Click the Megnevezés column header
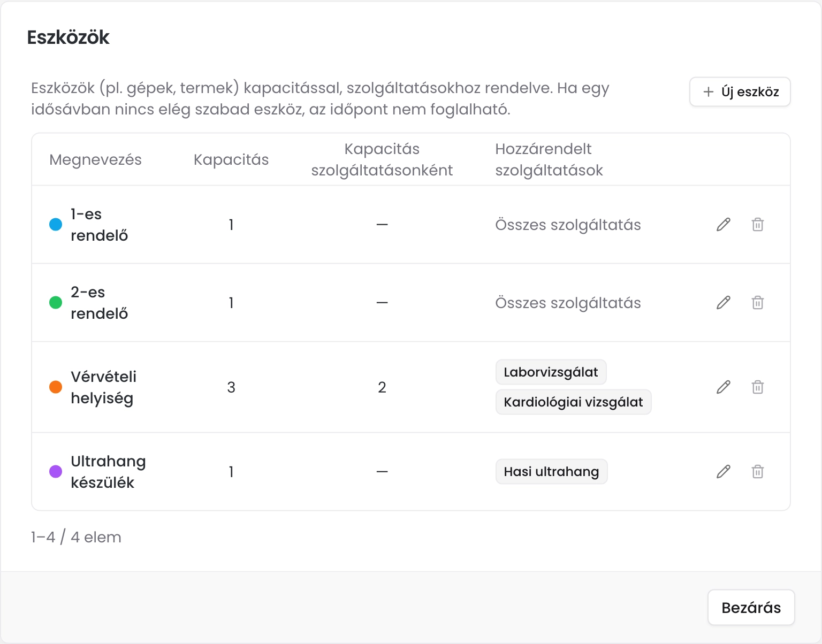 (x=95, y=160)
